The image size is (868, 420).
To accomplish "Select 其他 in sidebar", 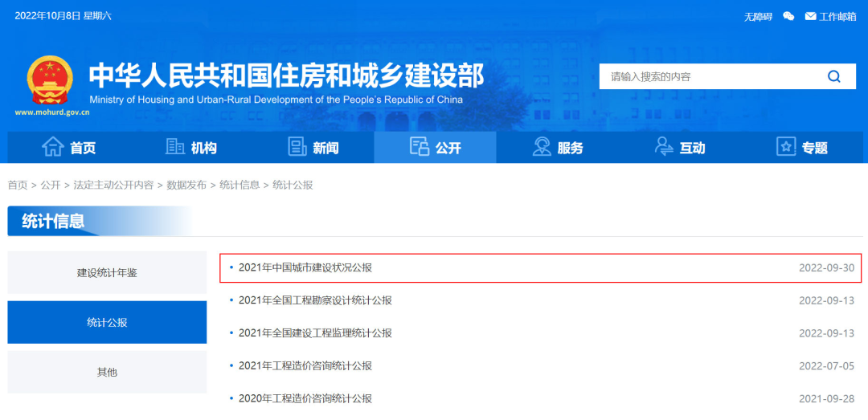I will tap(107, 372).
